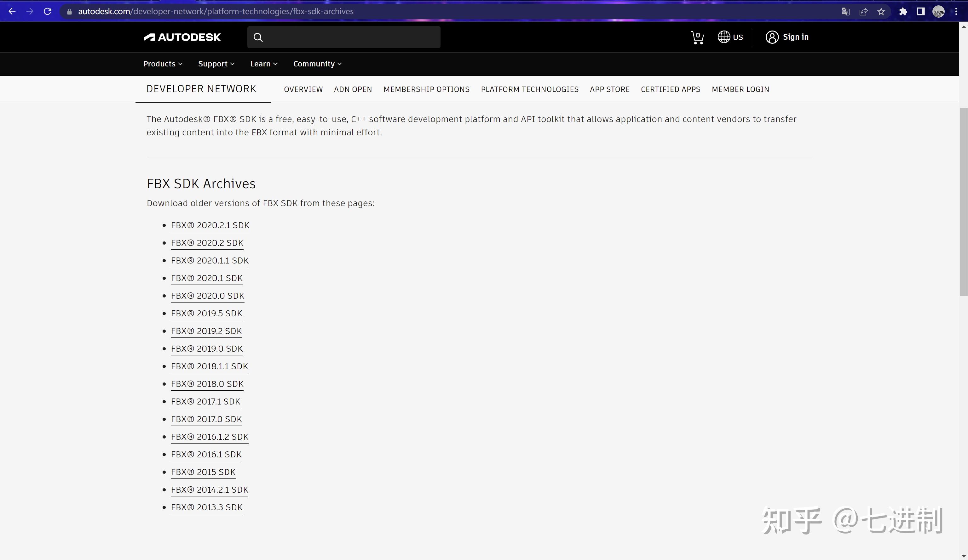Click the browser back arrow icon

[12, 12]
